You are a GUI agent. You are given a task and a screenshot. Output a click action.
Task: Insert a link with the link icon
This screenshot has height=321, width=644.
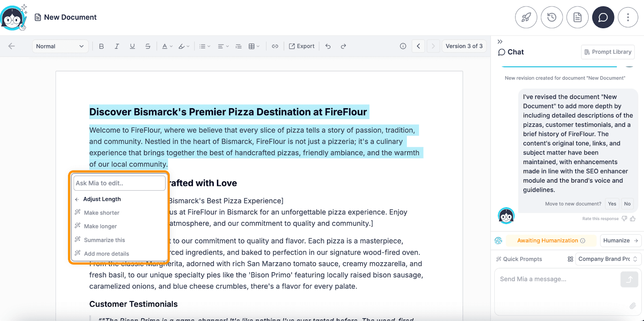pyautogui.click(x=275, y=46)
